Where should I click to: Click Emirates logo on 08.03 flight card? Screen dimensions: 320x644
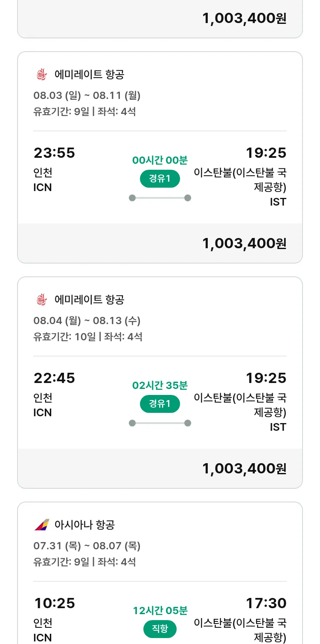coord(41,75)
